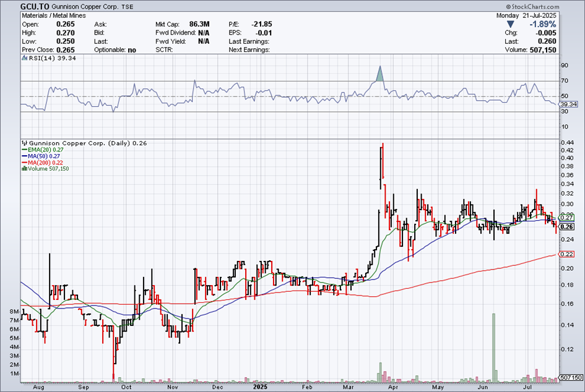Select the Mkt Cap value 86.3M

point(199,24)
